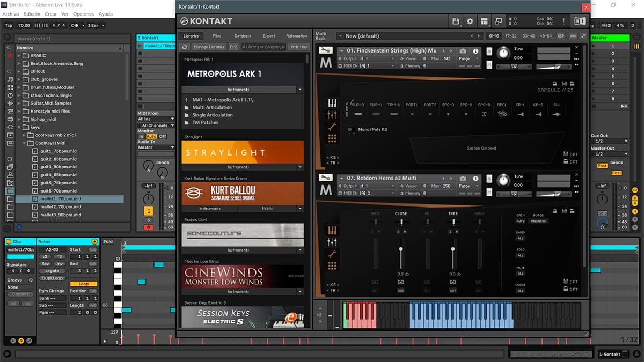Arm record on Kontakt track
The width and height of the screenshot is (644, 362).
pyautogui.click(x=149, y=227)
